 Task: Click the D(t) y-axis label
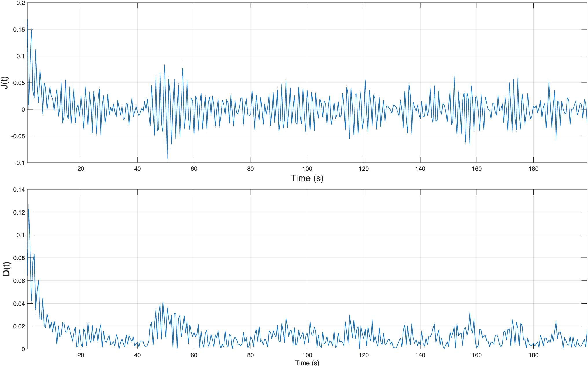[6, 269]
